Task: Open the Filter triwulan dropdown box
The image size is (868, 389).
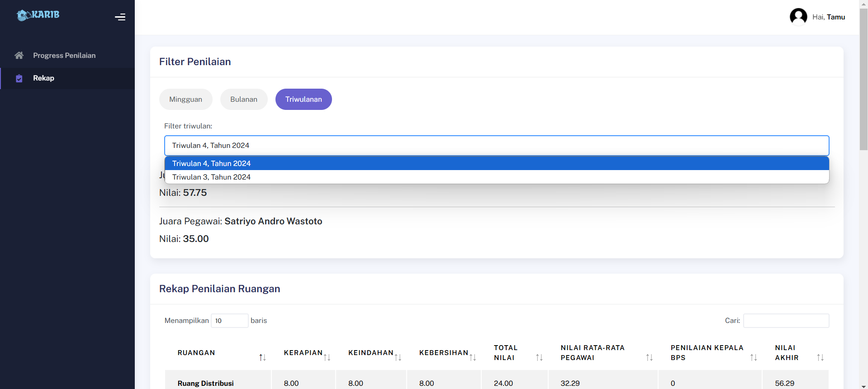Action: pos(496,146)
